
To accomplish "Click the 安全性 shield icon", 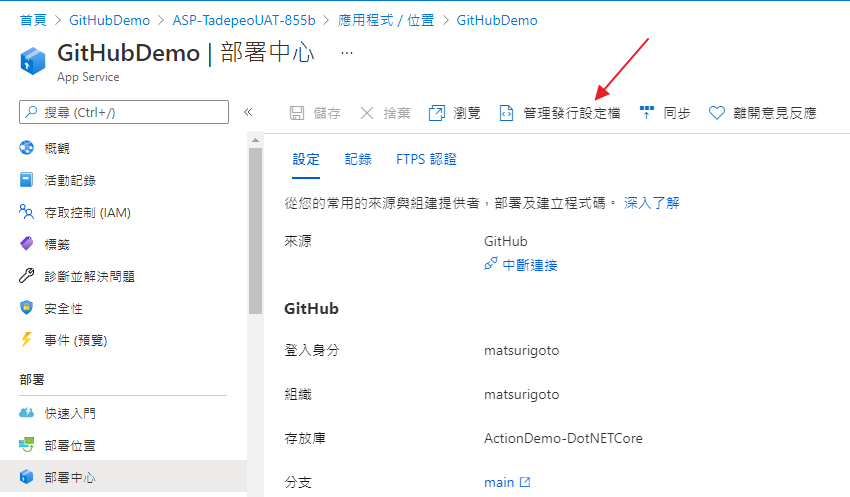I will click(x=26, y=307).
